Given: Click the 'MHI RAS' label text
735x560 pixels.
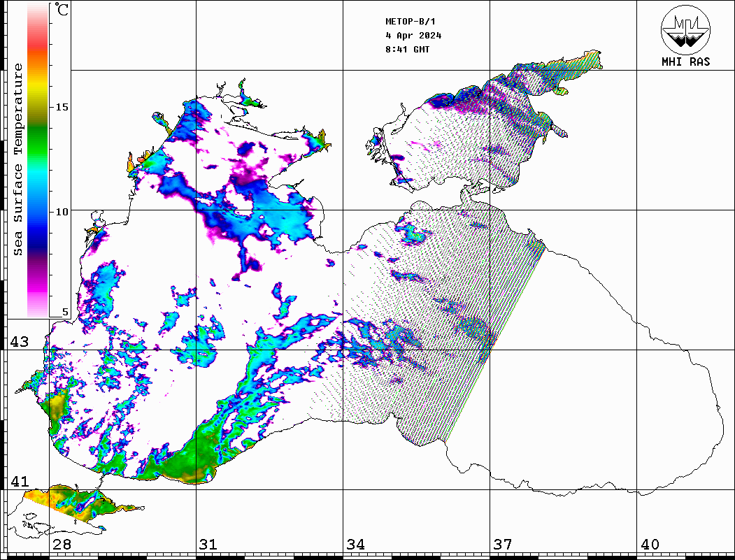Looking at the screenshot, I should pyautogui.click(x=686, y=62).
